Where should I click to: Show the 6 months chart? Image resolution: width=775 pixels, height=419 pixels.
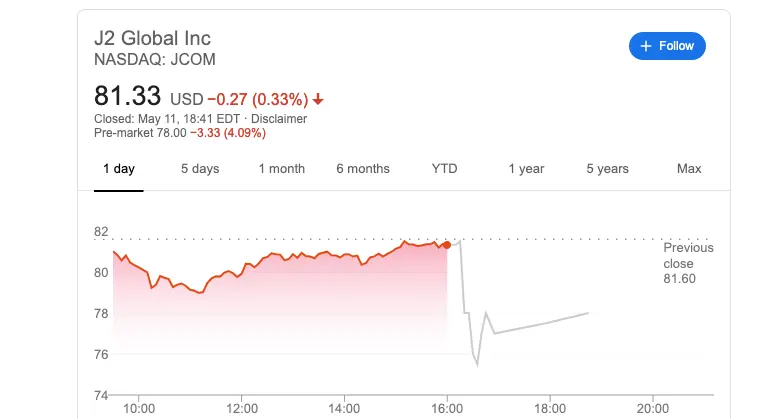363,168
